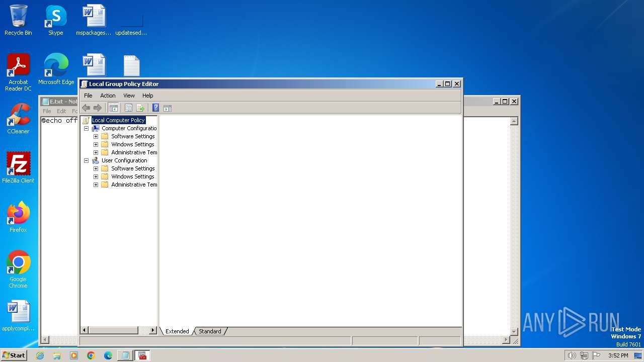Select Windows Settings label under User Configuration
The height and width of the screenshot is (362, 644).
click(x=133, y=176)
